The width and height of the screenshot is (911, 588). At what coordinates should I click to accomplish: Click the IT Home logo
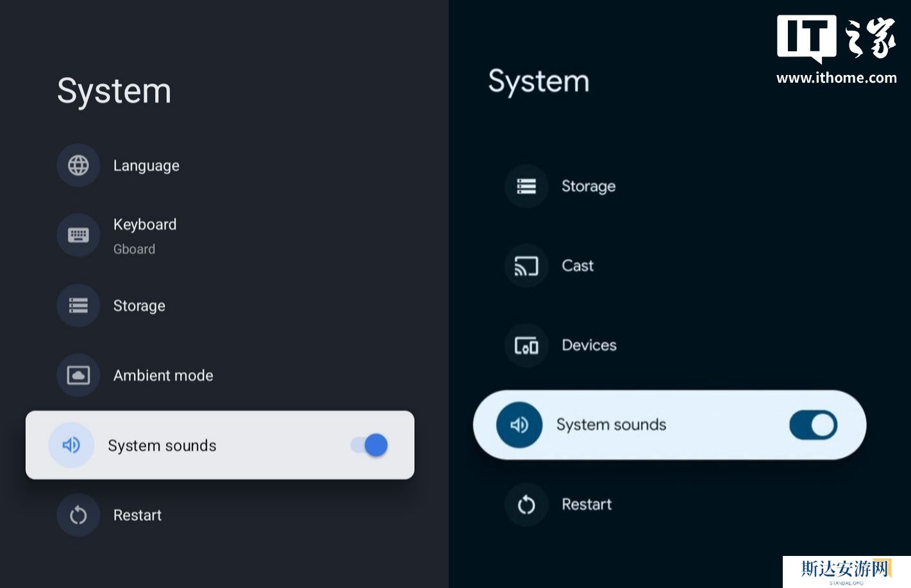point(835,38)
